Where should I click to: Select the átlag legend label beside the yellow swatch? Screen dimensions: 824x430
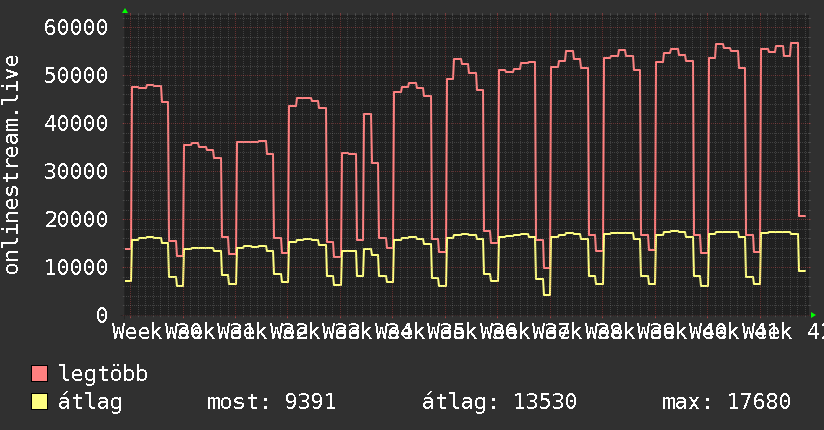coord(90,402)
